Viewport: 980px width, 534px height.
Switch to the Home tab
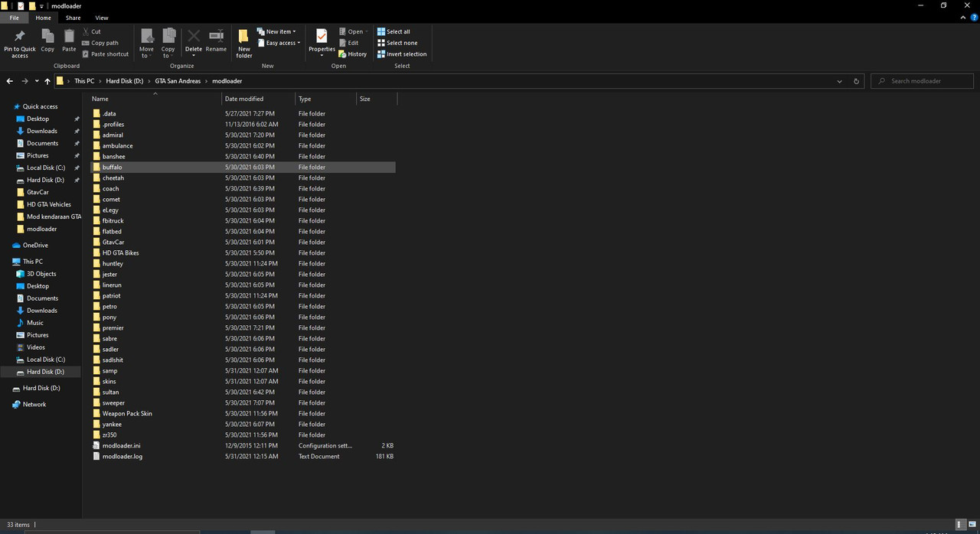[x=43, y=18]
